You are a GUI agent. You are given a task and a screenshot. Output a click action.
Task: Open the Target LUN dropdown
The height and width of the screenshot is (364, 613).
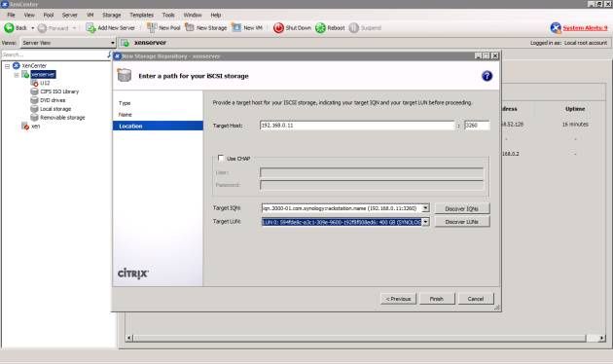tap(426, 222)
